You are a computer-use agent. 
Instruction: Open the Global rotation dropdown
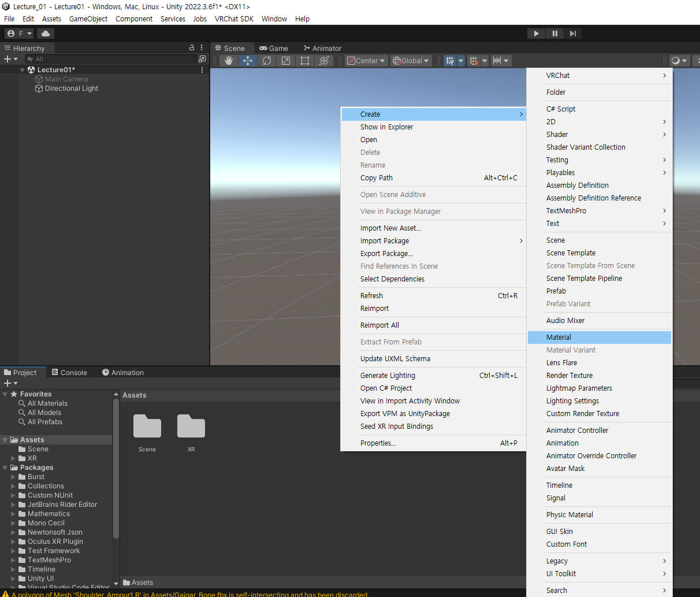411,61
